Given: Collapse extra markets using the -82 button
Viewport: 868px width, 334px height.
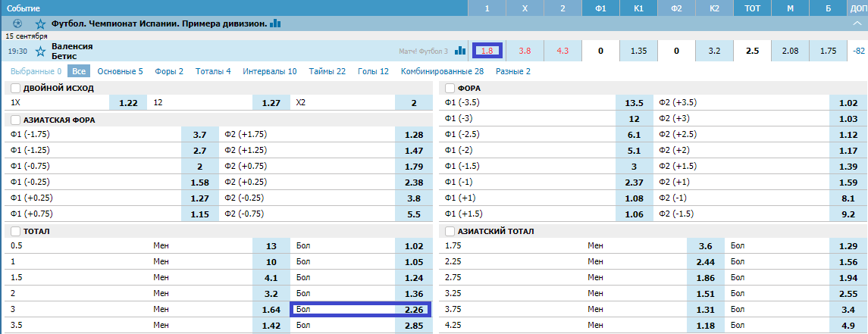Looking at the screenshot, I should point(859,51).
